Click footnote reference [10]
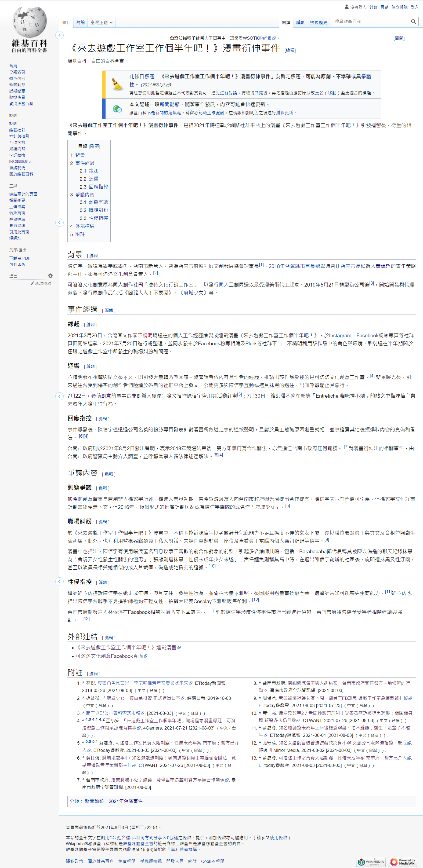Image resolution: width=423 pixels, height=868 pixels. (x=212, y=566)
